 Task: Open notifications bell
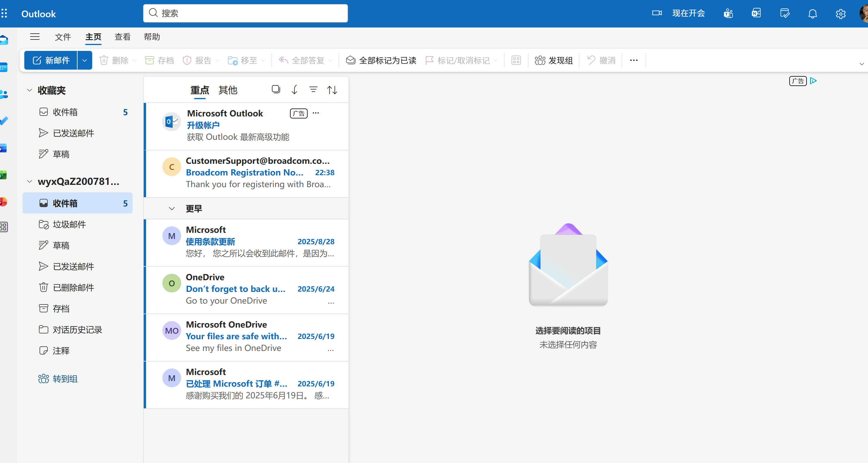[x=813, y=13]
